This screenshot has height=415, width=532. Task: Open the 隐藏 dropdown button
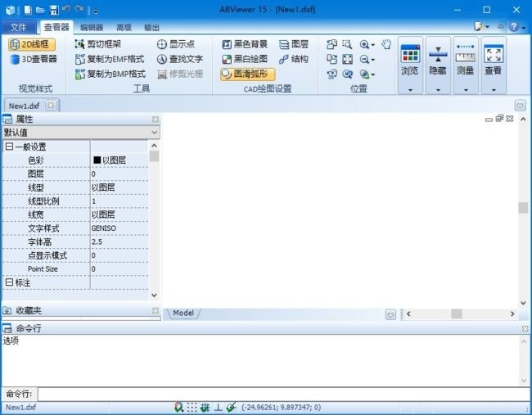(438, 65)
